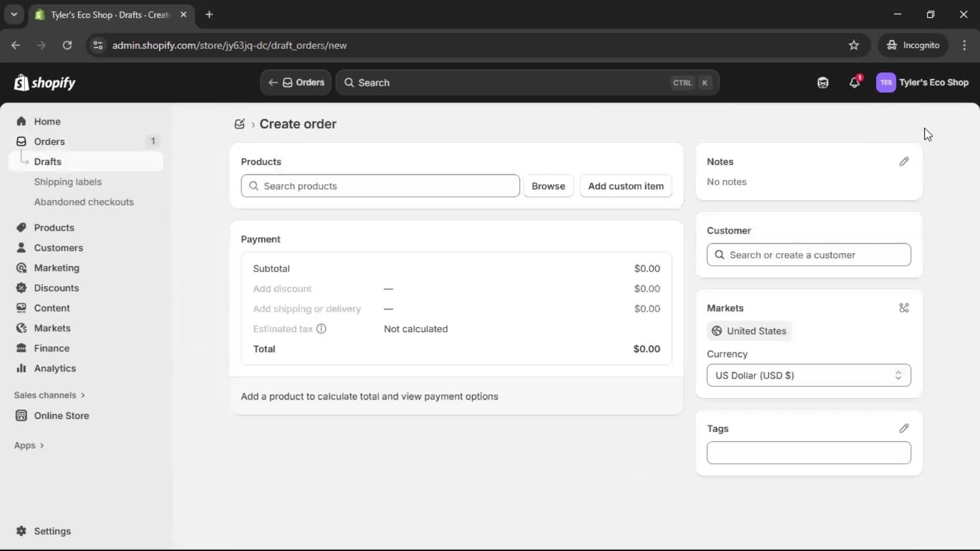Screen dimensions: 980x551
Task: Open the Currency dropdown showing US Dollar
Action: 808,375
